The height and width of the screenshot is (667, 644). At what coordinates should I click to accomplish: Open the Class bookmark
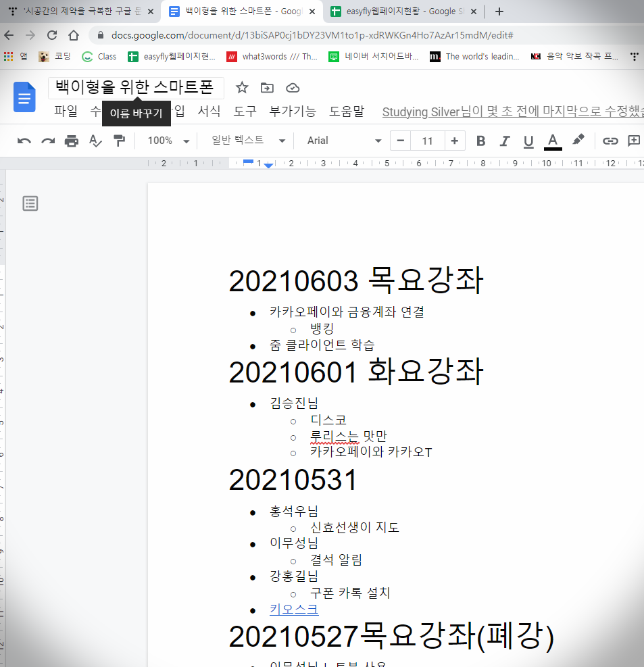[99, 56]
